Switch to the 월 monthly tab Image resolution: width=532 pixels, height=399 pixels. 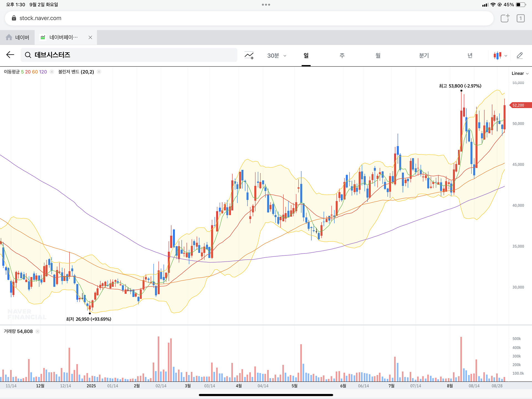pos(378,56)
